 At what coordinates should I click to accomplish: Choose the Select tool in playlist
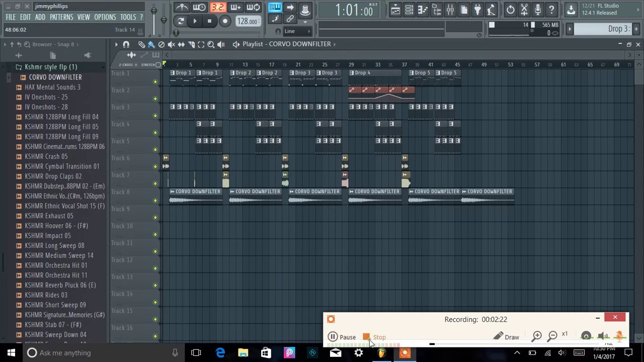(201, 44)
